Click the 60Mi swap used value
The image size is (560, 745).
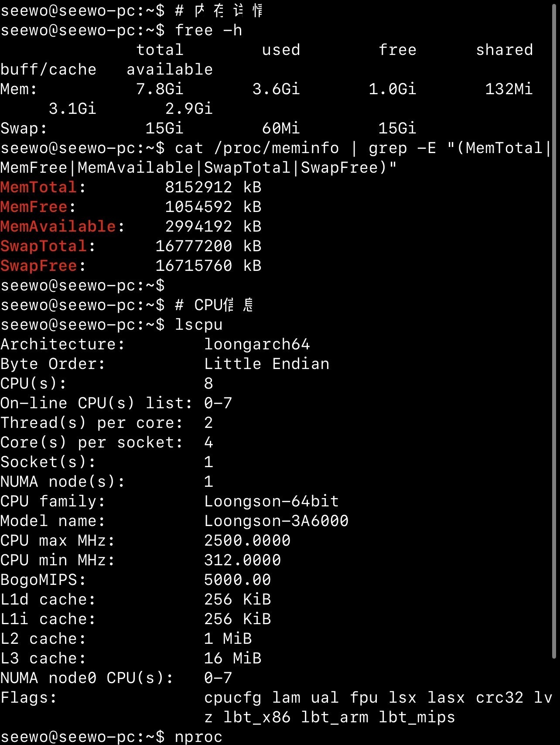(281, 129)
